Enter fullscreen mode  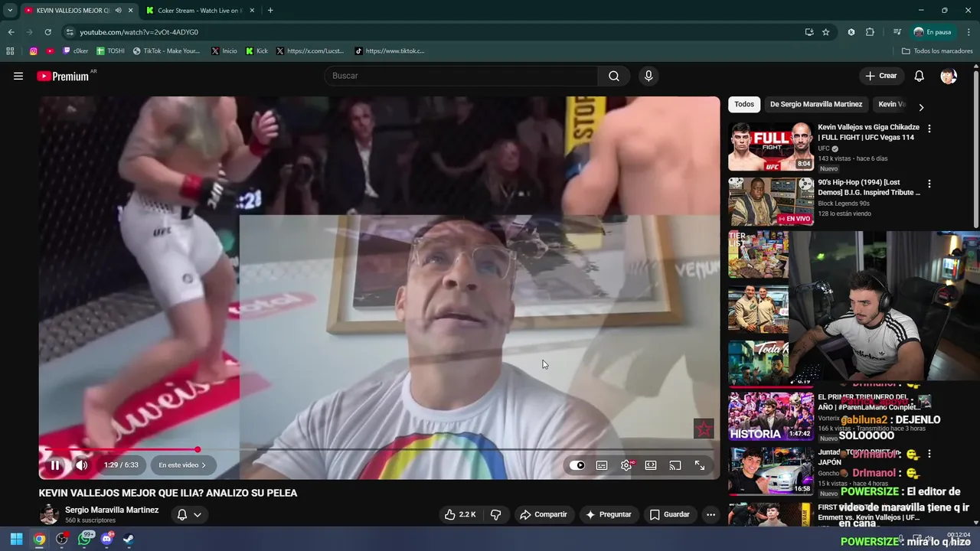[700, 465]
